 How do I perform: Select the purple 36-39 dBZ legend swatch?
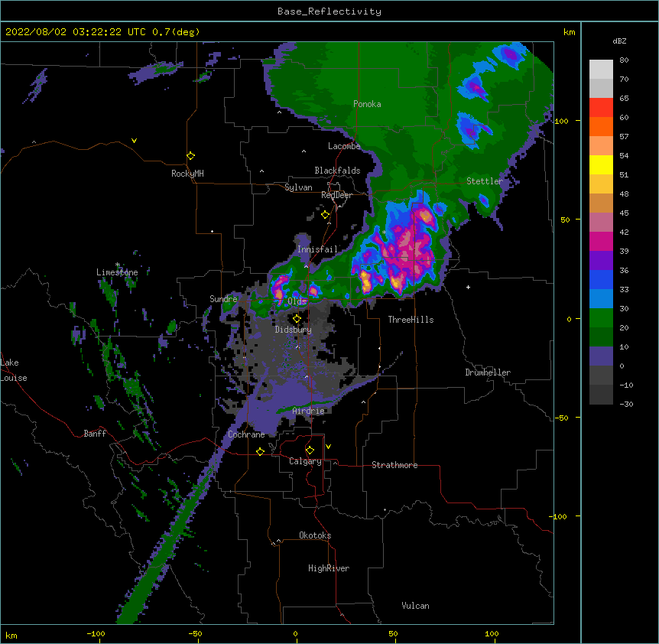pyautogui.click(x=601, y=261)
